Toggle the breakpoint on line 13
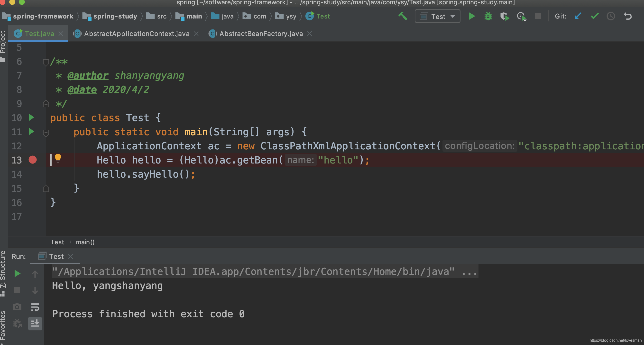This screenshot has height=345, width=644. click(33, 160)
